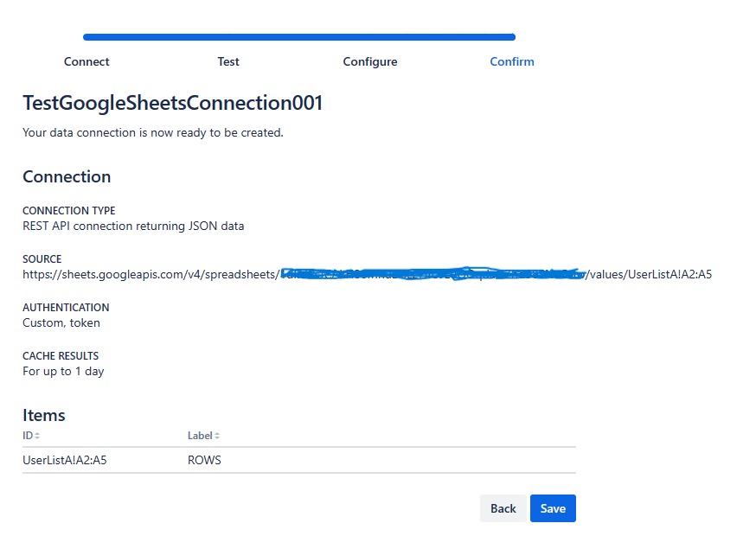Open the Configure step
Screen dimensions: 756x536
370,61
